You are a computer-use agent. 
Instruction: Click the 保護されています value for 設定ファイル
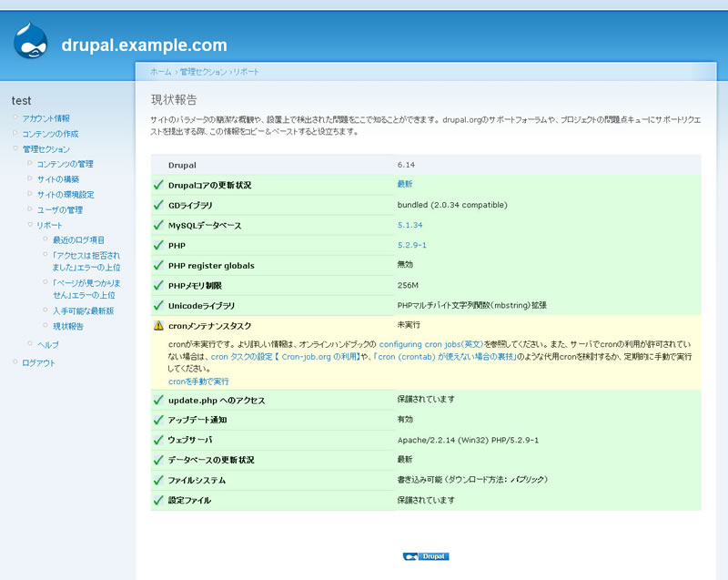click(x=426, y=500)
